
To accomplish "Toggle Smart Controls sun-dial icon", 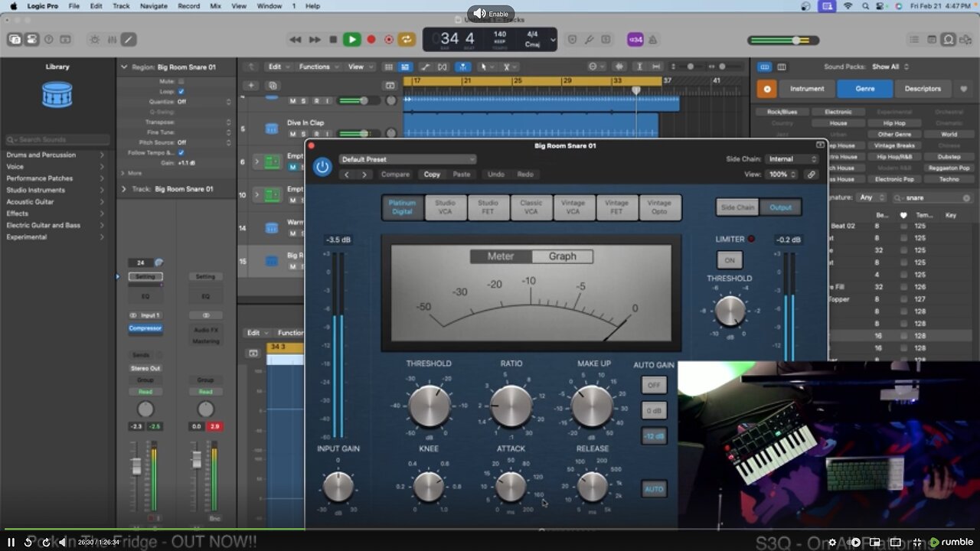I will (x=95, y=39).
